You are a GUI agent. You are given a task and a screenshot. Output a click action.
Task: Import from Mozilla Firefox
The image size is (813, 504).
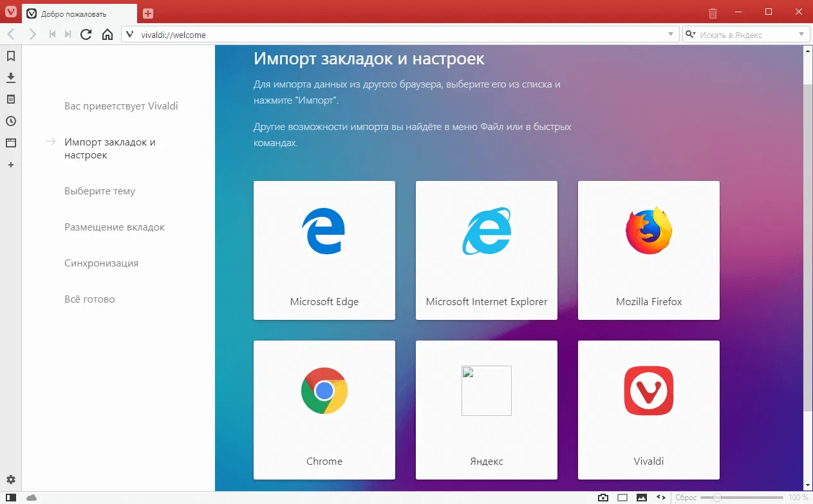pyautogui.click(x=649, y=250)
